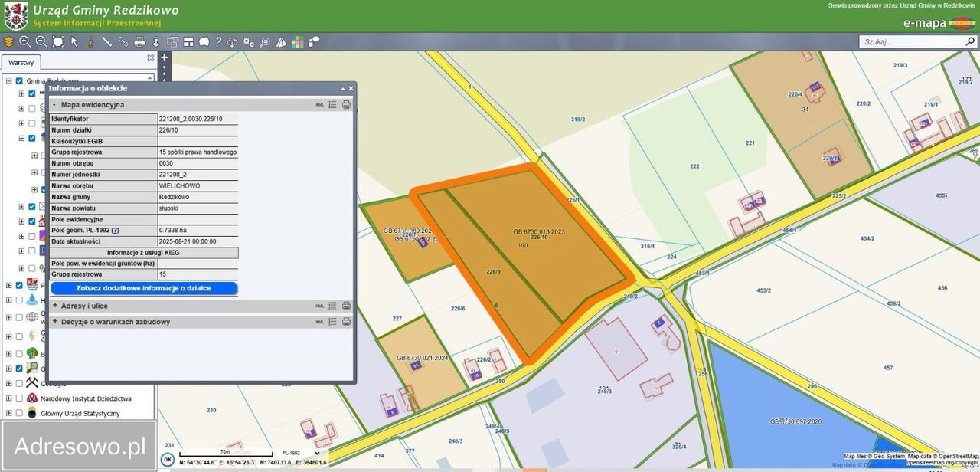Image resolution: width=980 pixels, height=472 pixels.
Task: Click the toolbar printer icon
Action: (x=139, y=41)
